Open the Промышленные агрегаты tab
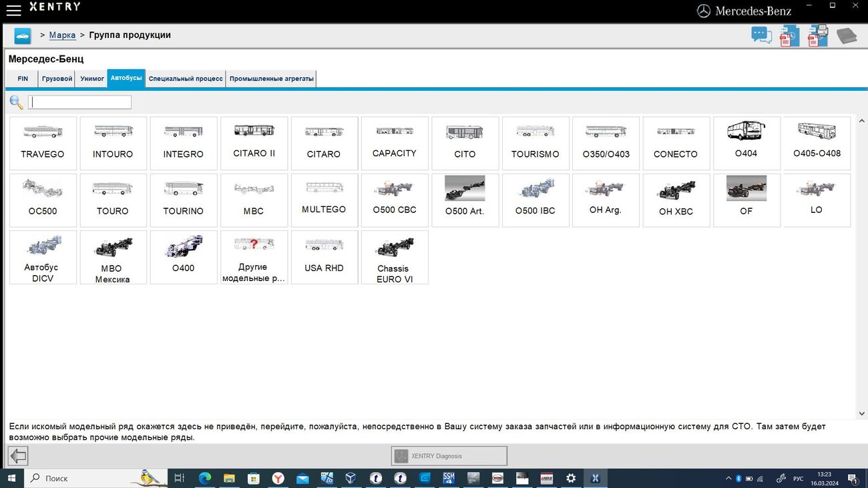Viewport: 868px width, 488px height. pos(271,79)
